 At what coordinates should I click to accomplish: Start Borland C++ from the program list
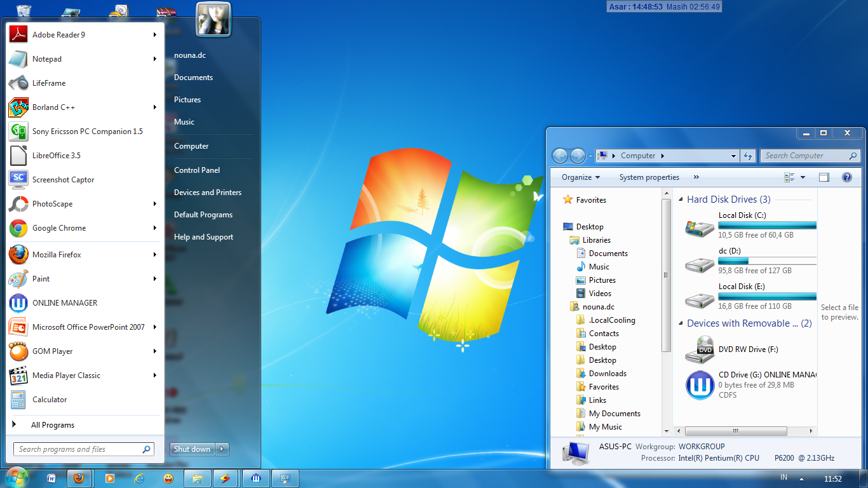coord(85,107)
